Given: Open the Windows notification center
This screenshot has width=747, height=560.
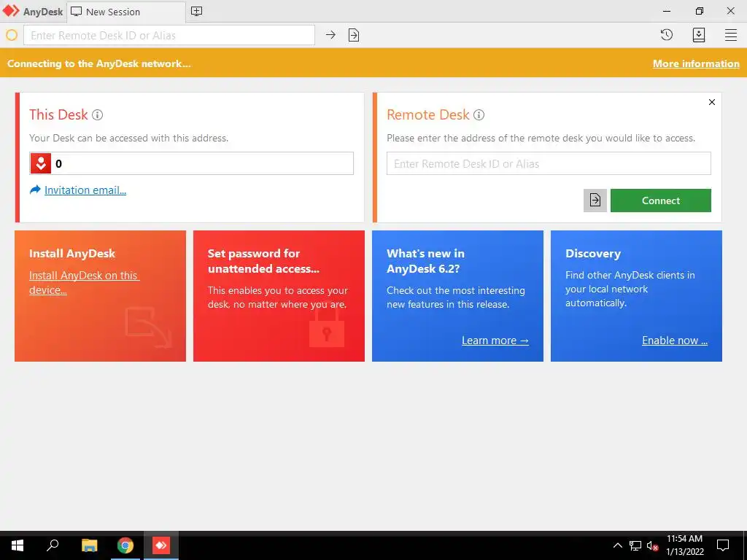Looking at the screenshot, I should click(723, 545).
